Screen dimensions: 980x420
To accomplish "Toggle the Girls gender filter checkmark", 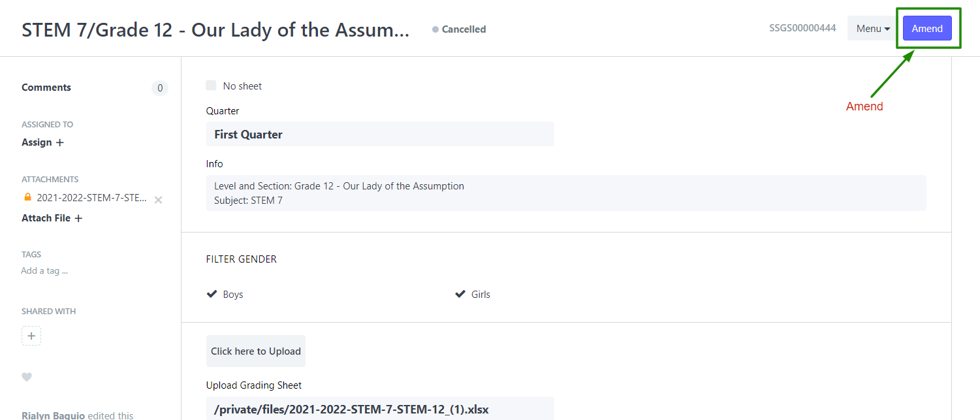I will tap(460, 294).
